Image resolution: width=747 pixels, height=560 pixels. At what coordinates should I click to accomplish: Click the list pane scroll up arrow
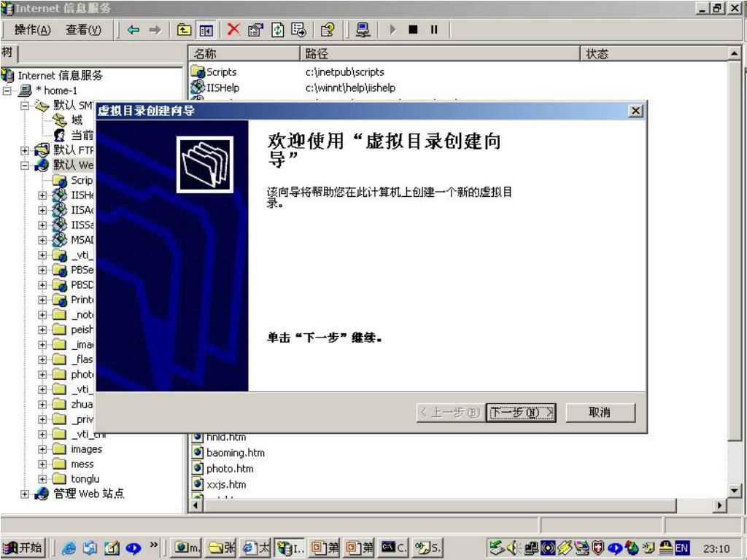pyautogui.click(x=734, y=53)
